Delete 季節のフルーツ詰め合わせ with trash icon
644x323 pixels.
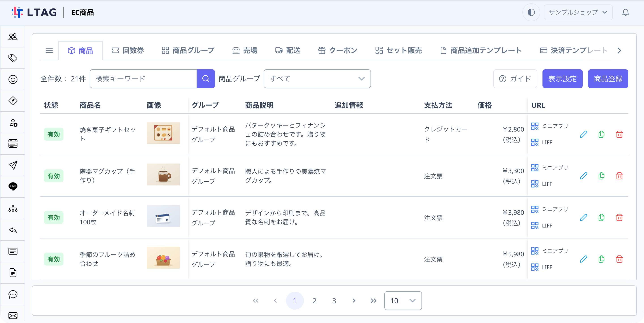(x=619, y=259)
